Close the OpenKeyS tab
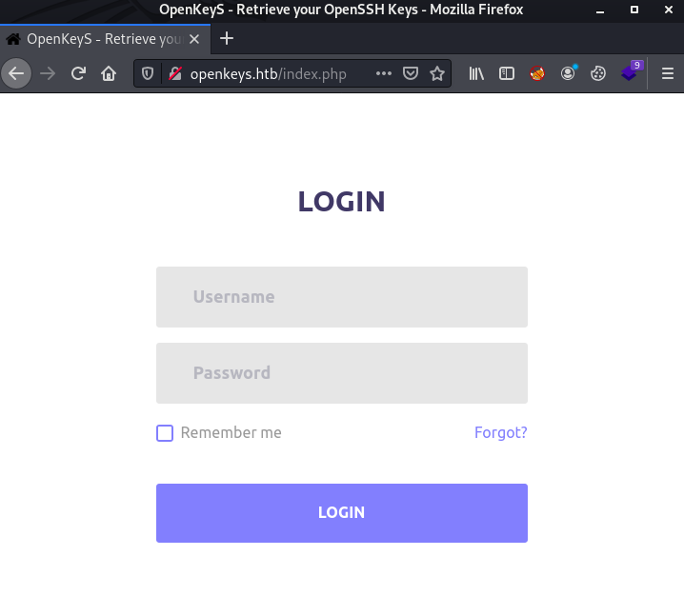Screen dimensions: 684x616 coord(194,39)
